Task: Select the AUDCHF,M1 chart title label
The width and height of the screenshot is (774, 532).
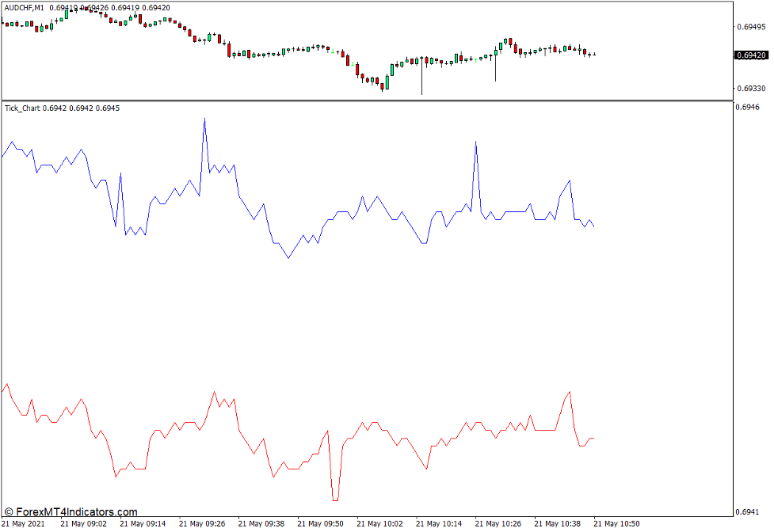Action: pyautogui.click(x=24, y=7)
